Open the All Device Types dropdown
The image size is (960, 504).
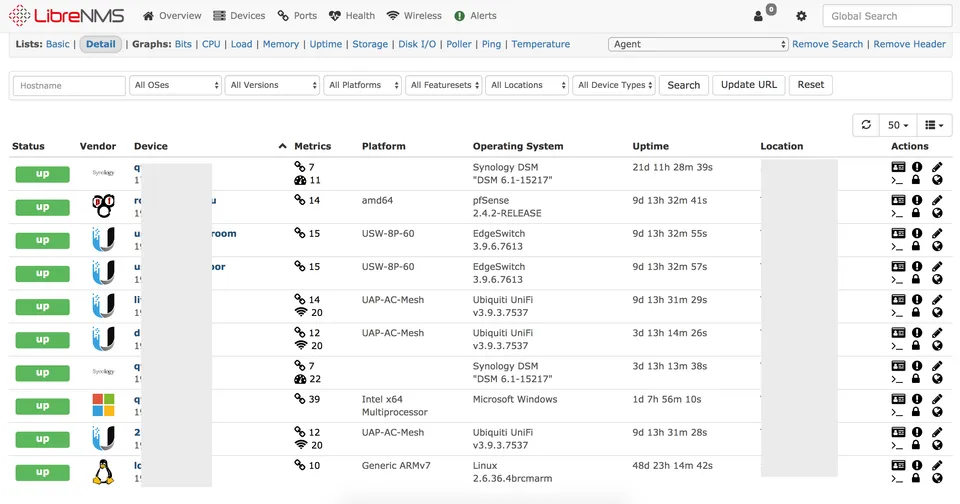point(614,85)
